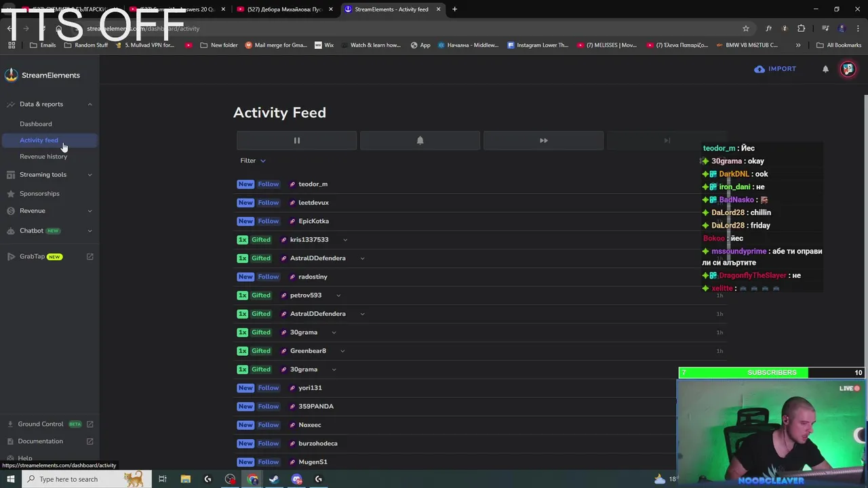Open Dashboard in the sidebar
The image size is (868, 488).
35,124
